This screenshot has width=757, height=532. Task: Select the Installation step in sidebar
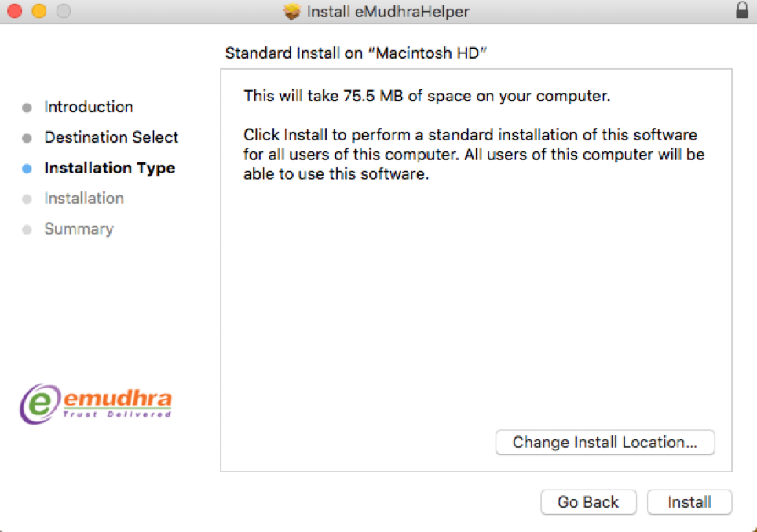point(84,199)
